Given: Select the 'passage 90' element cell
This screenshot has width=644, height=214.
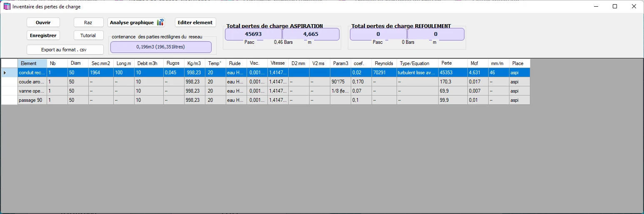Looking at the screenshot, I should 32,100.
